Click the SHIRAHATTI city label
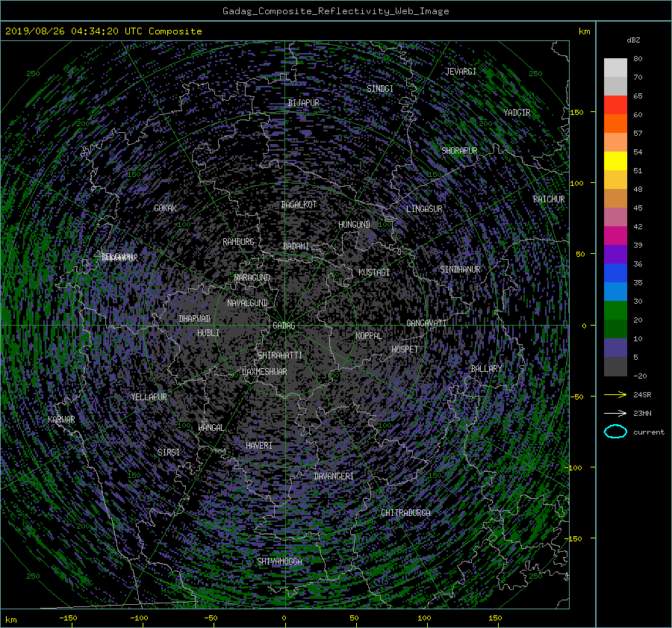Viewport: 672px width, 628px height. point(280,355)
